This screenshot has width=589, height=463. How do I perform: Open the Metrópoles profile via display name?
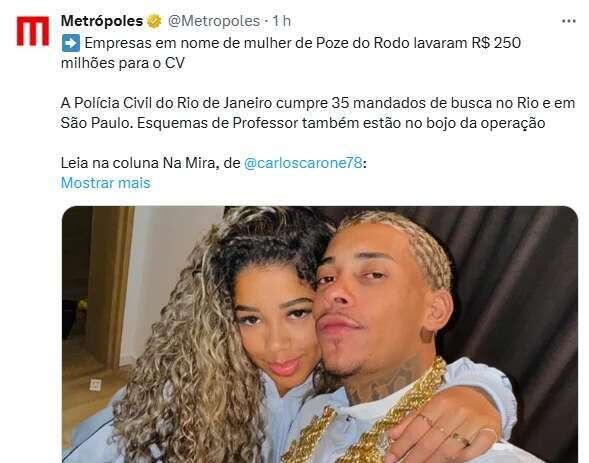tap(102, 21)
